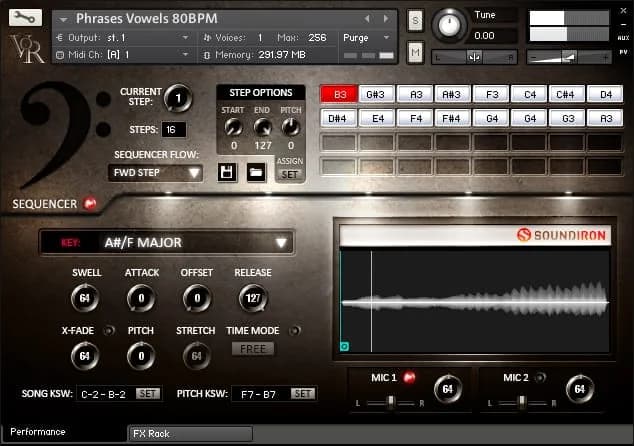Select the D#4 sequencer step
This screenshot has width=634, height=446.
coord(338,118)
